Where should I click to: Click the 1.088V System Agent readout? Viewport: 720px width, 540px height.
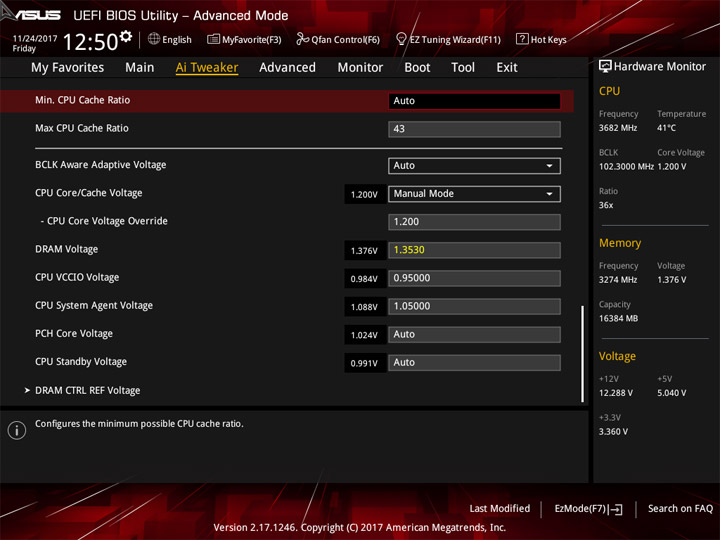click(x=365, y=307)
